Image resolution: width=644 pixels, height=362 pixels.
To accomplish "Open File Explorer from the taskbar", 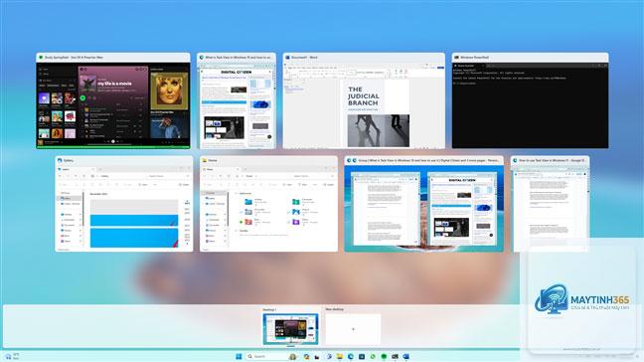I will 340,356.
